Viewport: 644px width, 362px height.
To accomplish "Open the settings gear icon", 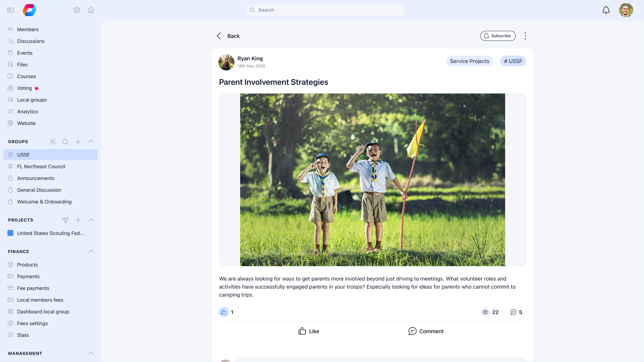I will pyautogui.click(x=77, y=10).
